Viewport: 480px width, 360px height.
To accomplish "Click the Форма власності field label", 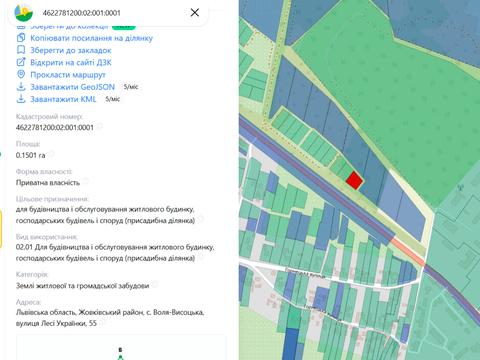I will [x=44, y=171].
